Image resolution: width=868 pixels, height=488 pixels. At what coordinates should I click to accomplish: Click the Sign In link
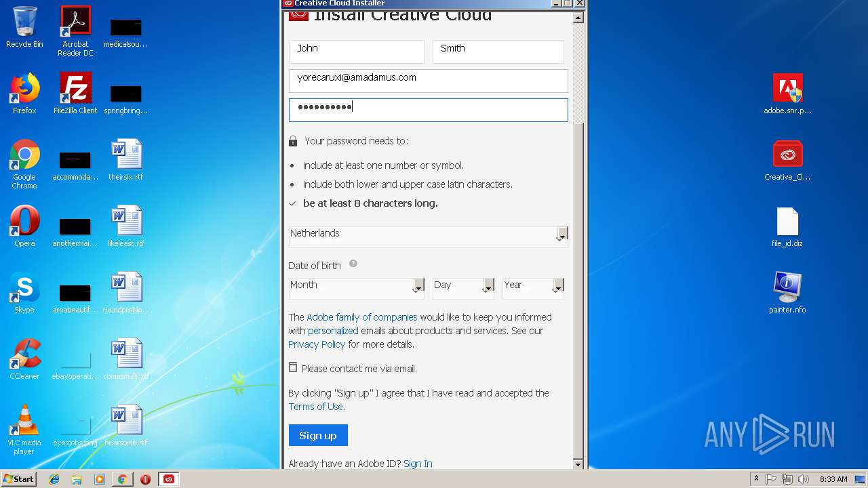418,464
